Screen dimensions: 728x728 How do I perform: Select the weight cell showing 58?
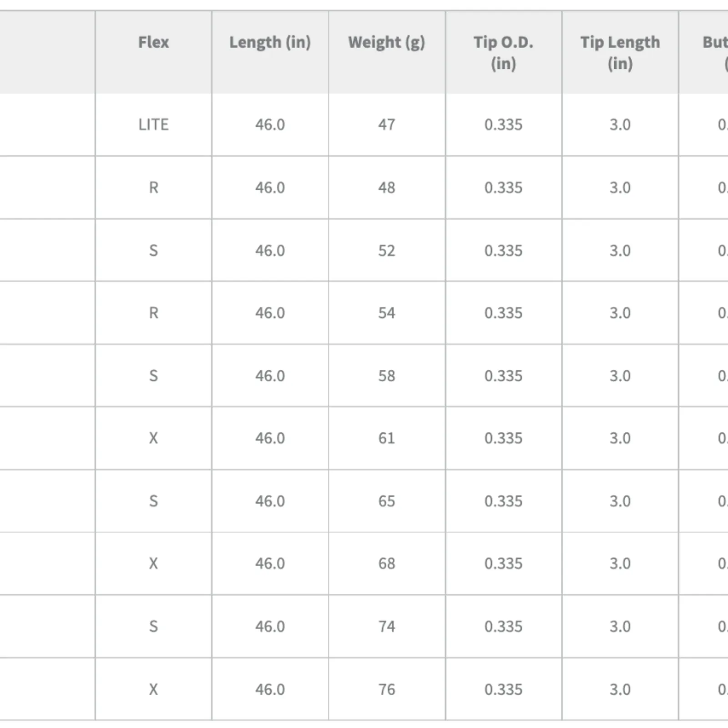click(387, 375)
